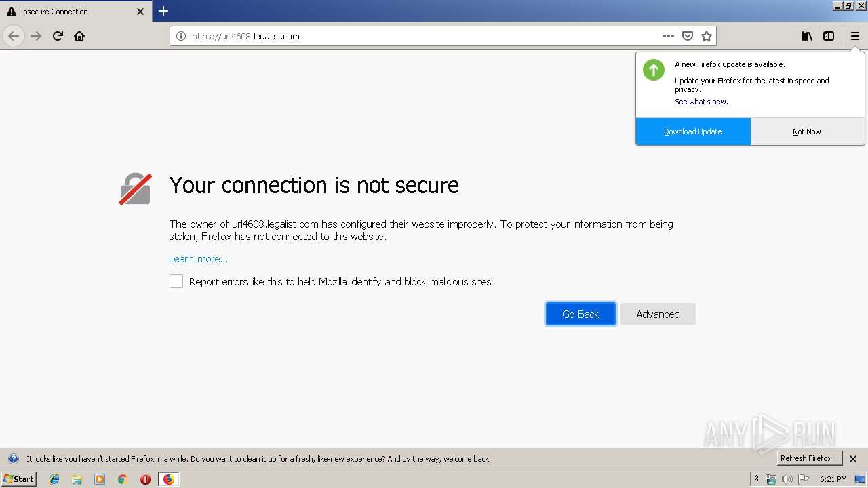Viewport: 868px width, 488px height.
Task: Click the broken padlock warning icon
Action: coord(135,188)
